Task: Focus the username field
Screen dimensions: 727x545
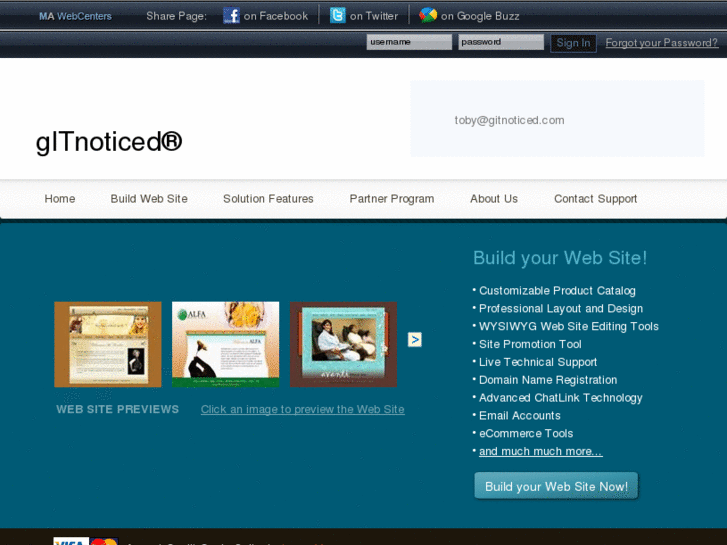Action: (409, 42)
